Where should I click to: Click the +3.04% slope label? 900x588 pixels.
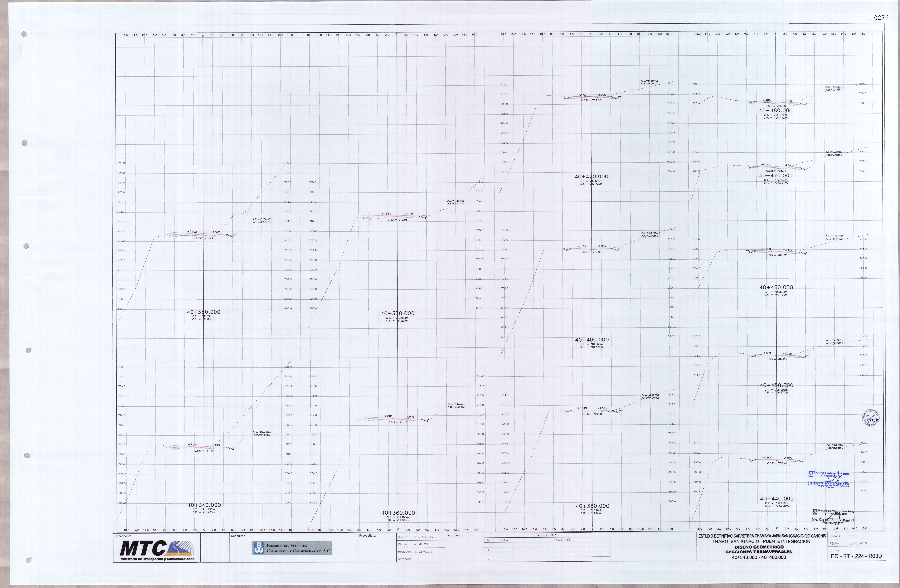(x=193, y=445)
